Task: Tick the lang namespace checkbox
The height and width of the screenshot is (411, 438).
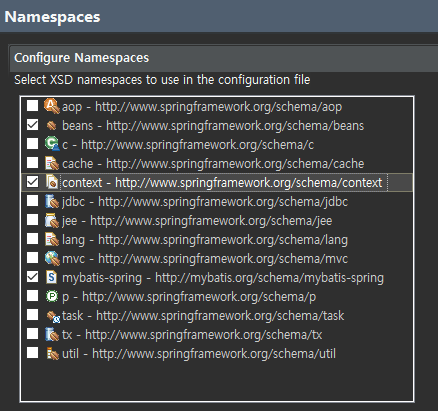Action: (32, 239)
